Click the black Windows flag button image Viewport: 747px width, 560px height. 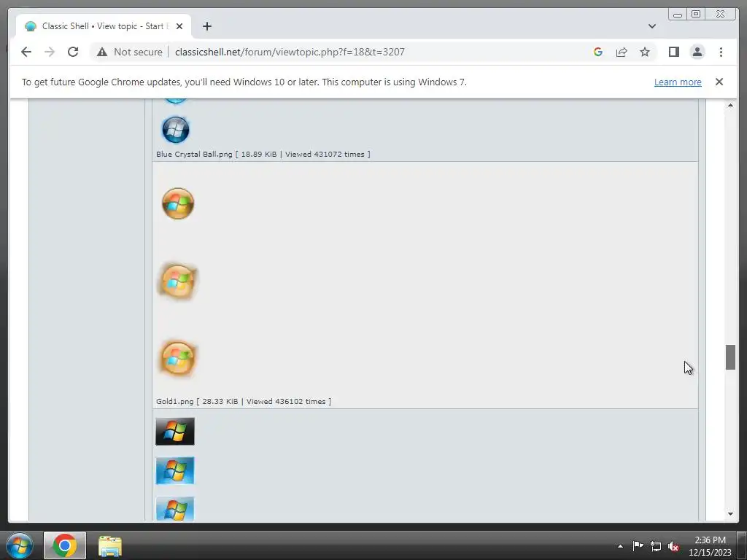175,432
